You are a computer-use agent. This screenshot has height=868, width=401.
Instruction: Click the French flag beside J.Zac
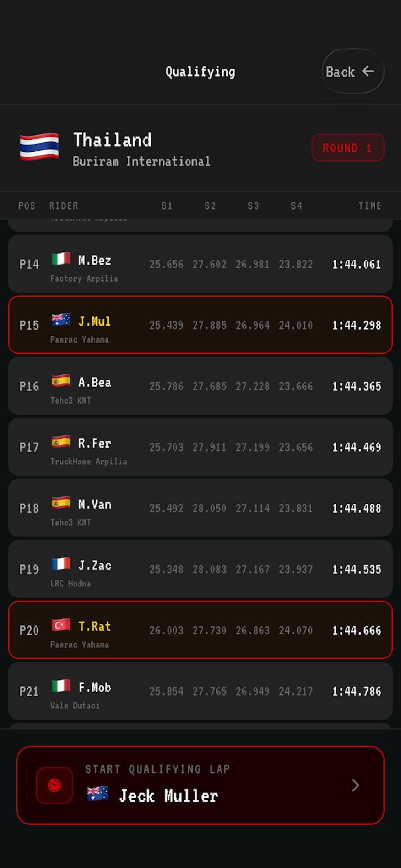coord(61,564)
